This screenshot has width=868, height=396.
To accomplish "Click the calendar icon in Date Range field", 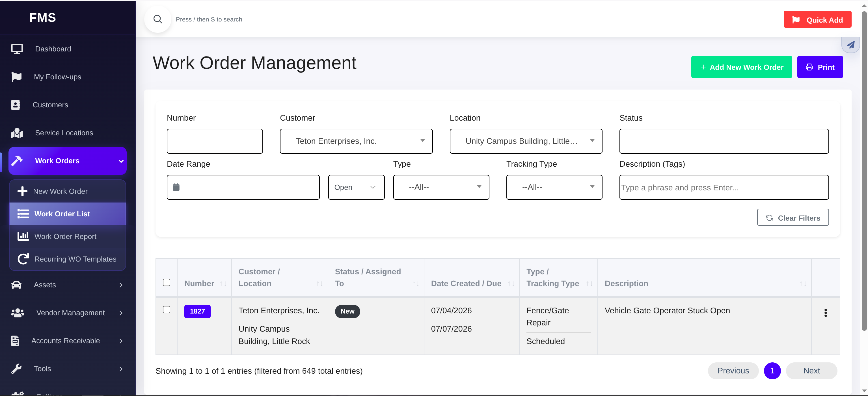I will click(x=176, y=187).
